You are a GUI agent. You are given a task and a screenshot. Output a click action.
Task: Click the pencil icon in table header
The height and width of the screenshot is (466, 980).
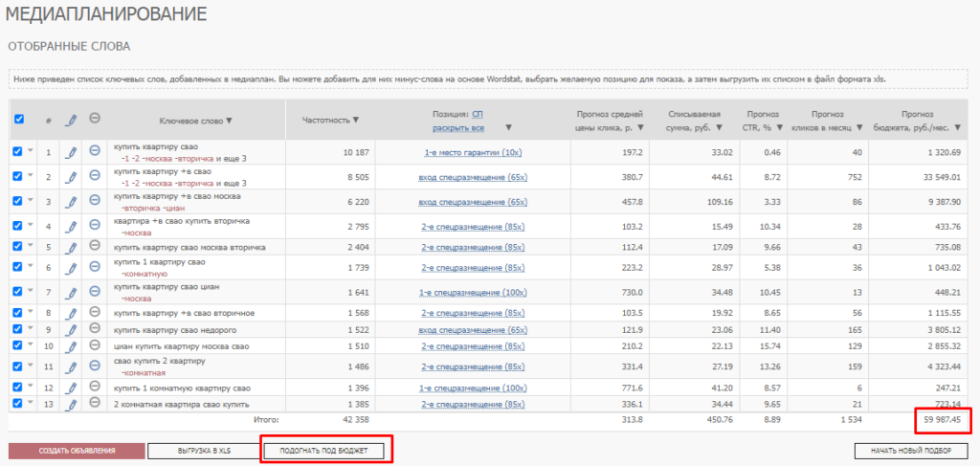click(x=70, y=120)
